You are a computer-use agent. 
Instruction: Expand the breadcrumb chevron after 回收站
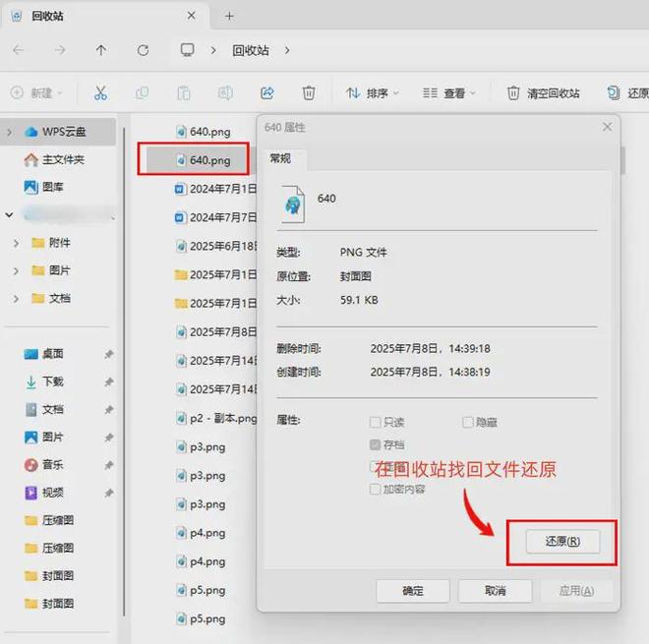[287, 50]
